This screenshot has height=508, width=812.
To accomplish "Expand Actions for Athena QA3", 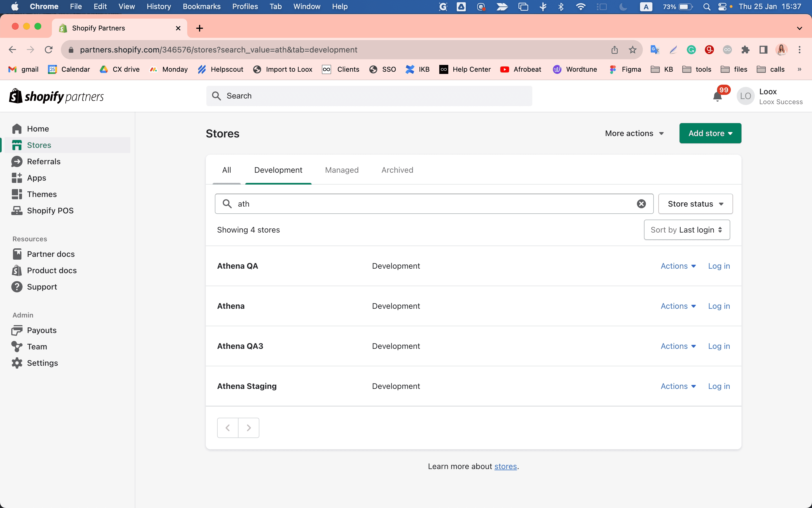I will [x=678, y=346].
